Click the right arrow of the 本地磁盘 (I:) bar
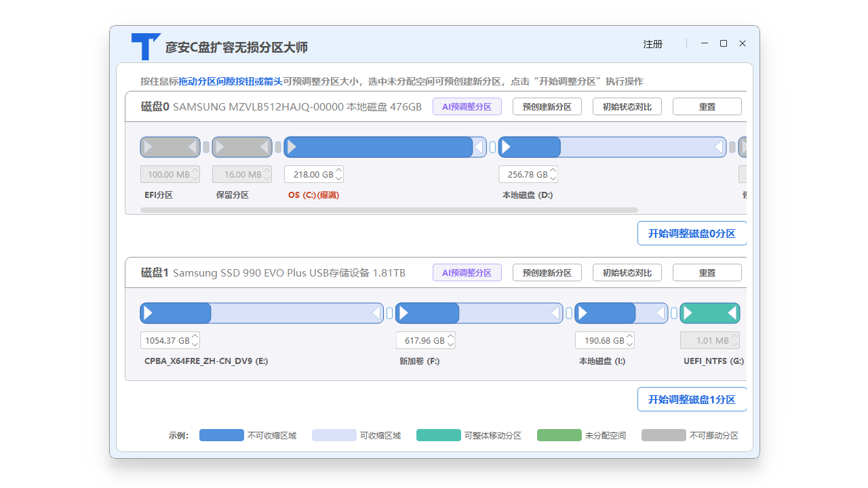 660,312
